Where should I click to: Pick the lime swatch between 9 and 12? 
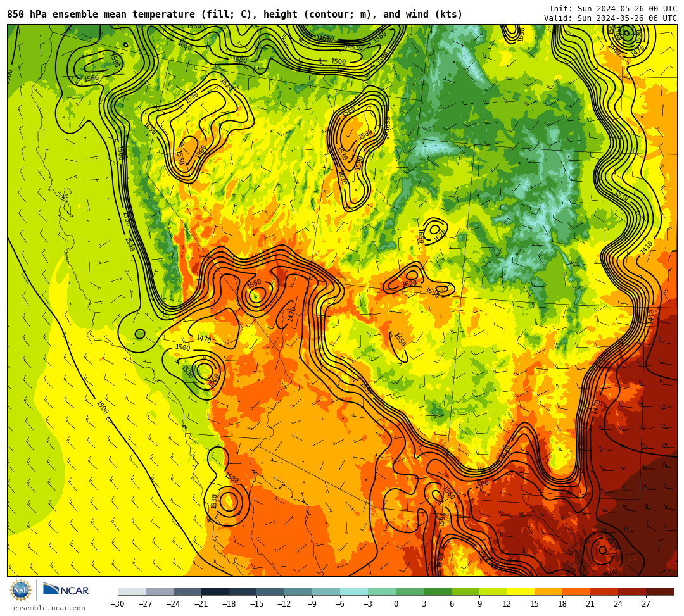[493, 591]
